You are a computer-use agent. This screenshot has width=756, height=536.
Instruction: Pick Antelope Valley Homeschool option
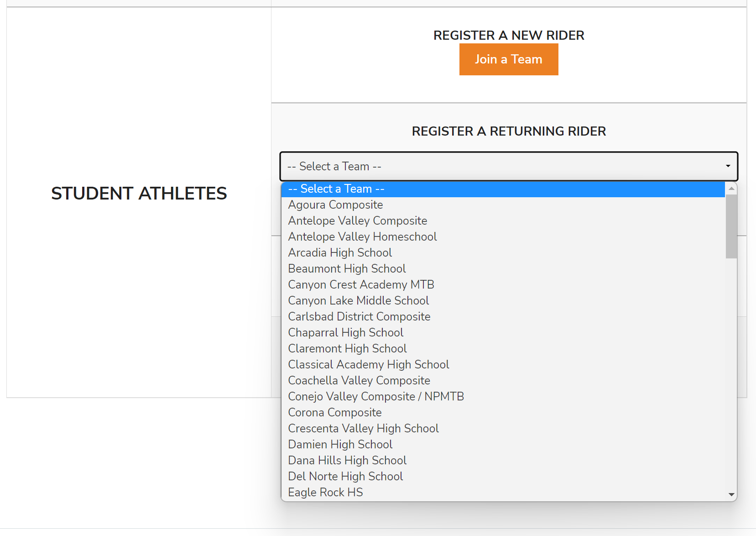coord(362,237)
